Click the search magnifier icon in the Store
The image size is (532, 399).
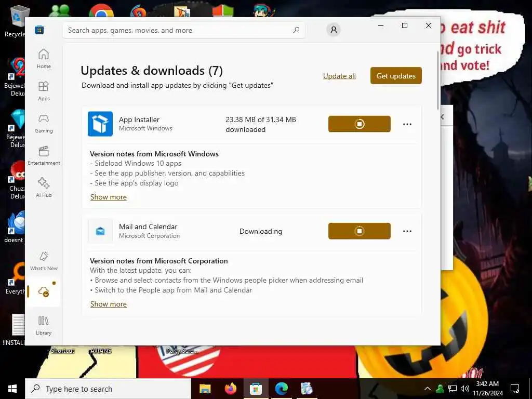pyautogui.click(x=296, y=30)
